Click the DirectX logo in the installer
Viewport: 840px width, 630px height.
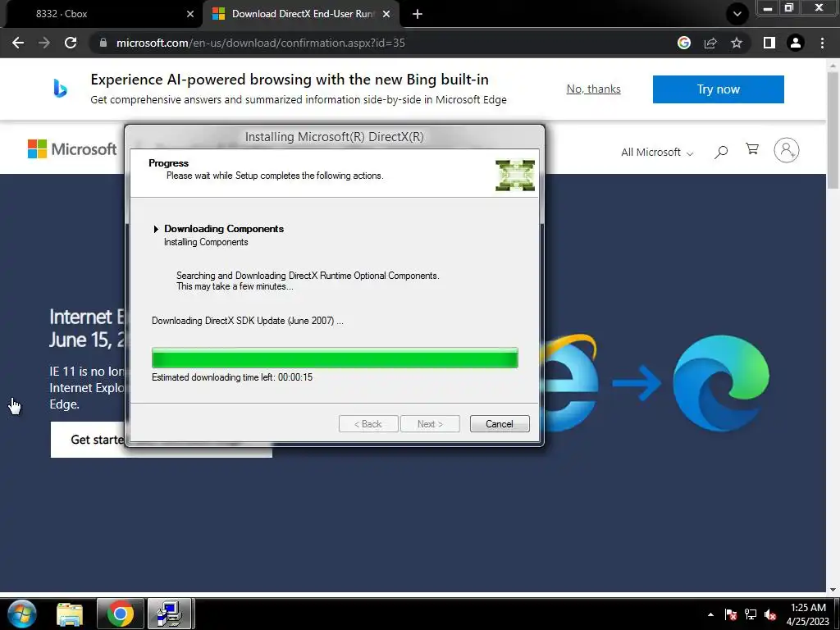[515, 176]
